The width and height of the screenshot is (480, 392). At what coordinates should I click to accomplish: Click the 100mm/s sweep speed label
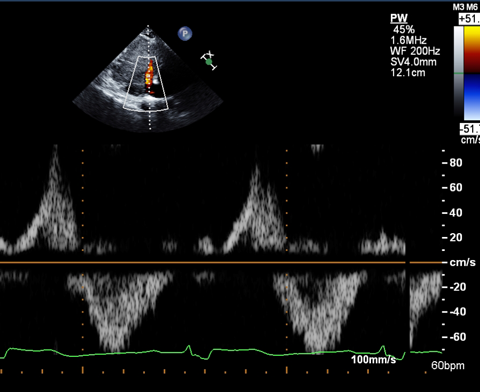click(x=374, y=360)
